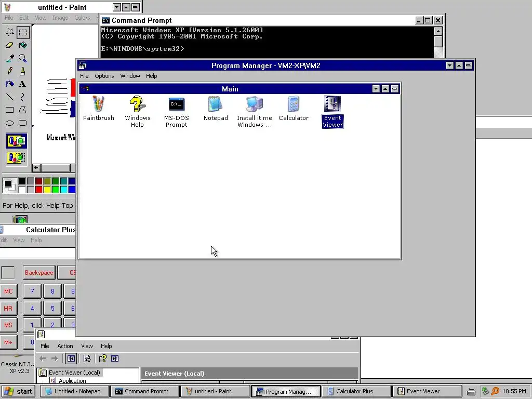The image size is (532, 399).
Task: Click Show/Hide Console Tree in Event Viewer toolbar
Action: pyautogui.click(x=71, y=358)
